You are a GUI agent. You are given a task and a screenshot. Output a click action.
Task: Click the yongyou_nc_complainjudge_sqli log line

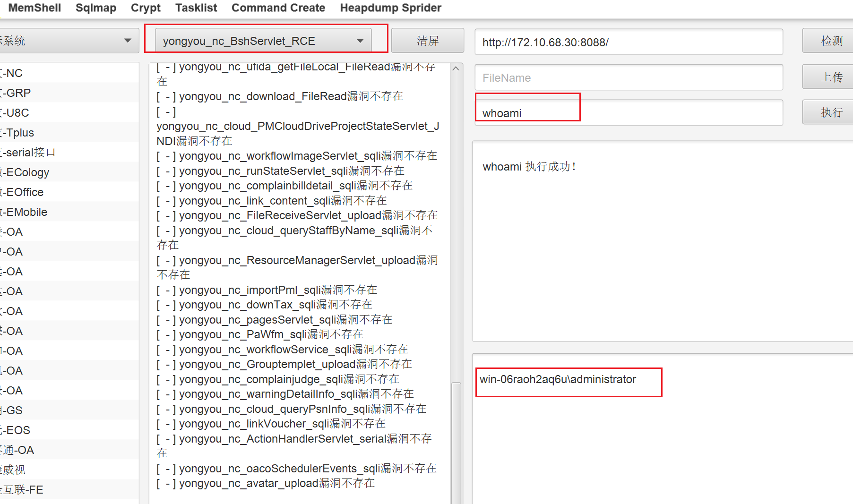point(278,379)
